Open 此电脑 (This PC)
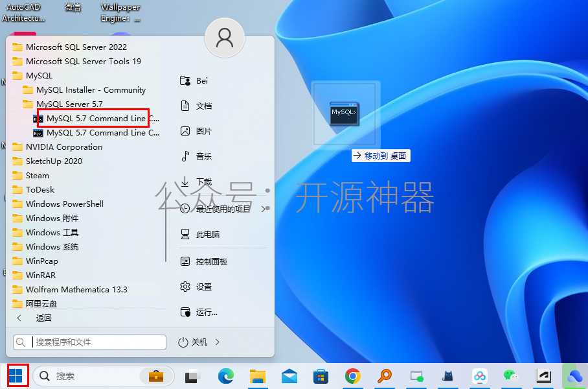The width and height of the screenshot is (588, 389). [x=200, y=234]
